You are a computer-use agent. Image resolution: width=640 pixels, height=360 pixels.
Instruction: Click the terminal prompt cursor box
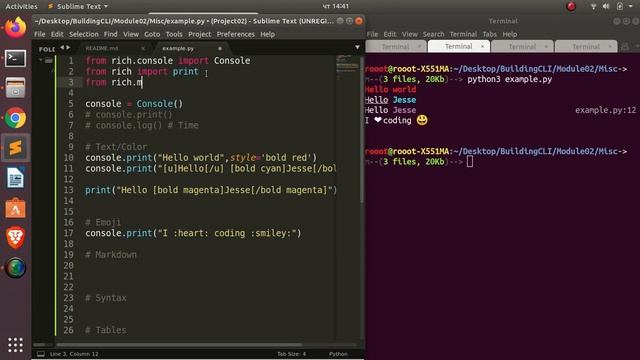pyautogui.click(x=470, y=162)
